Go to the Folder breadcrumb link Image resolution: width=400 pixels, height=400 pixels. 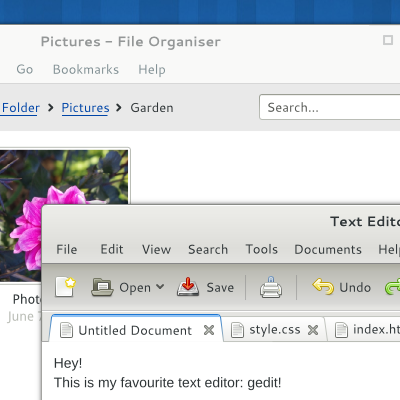[x=20, y=108]
